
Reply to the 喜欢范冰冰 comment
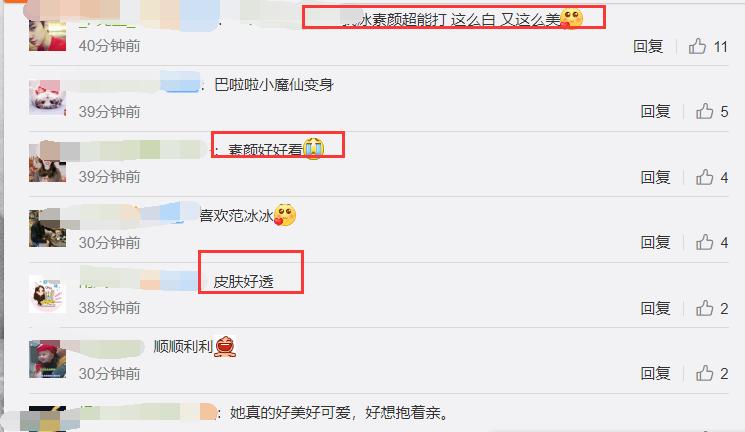coord(656,243)
